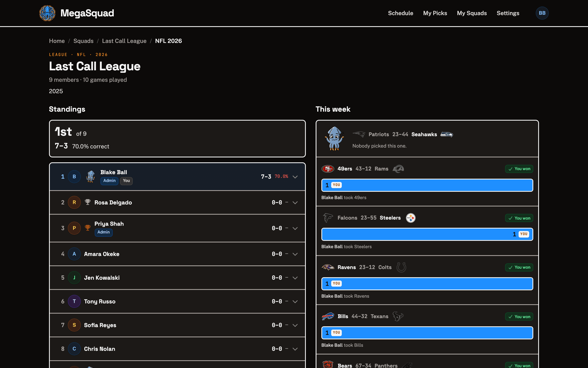Click '9 members · 10 games played' text
The height and width of the screenshot is (368, 588).
tap(88, 80)
